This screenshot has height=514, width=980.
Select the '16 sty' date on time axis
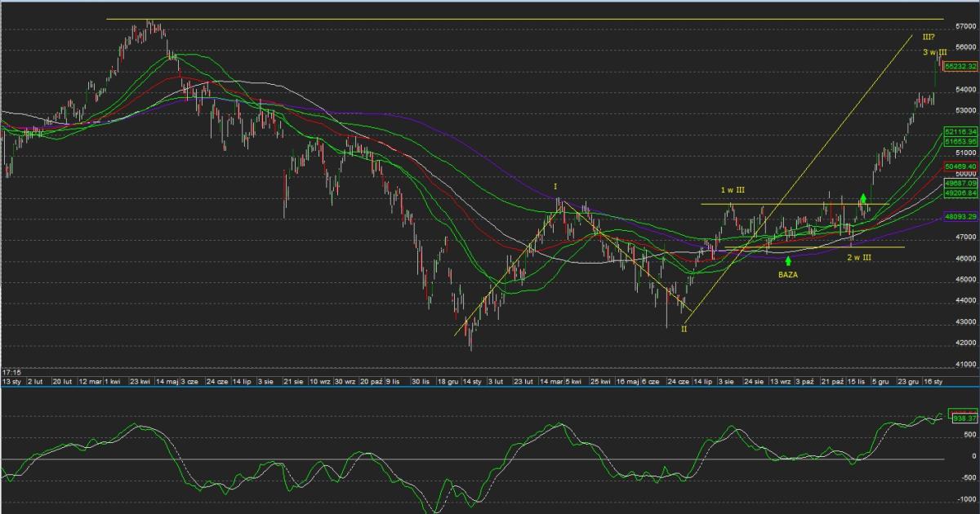tap(933, 381)
